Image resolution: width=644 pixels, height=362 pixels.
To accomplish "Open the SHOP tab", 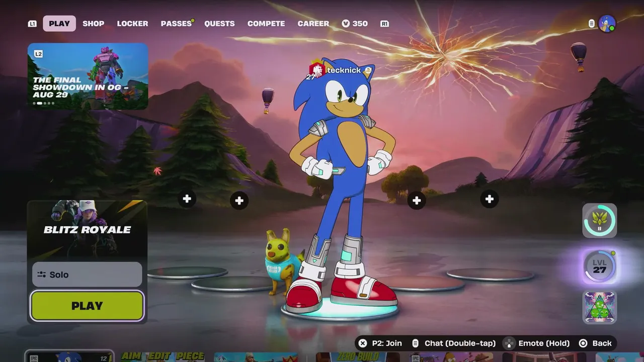I will click(x=94, y=24).
